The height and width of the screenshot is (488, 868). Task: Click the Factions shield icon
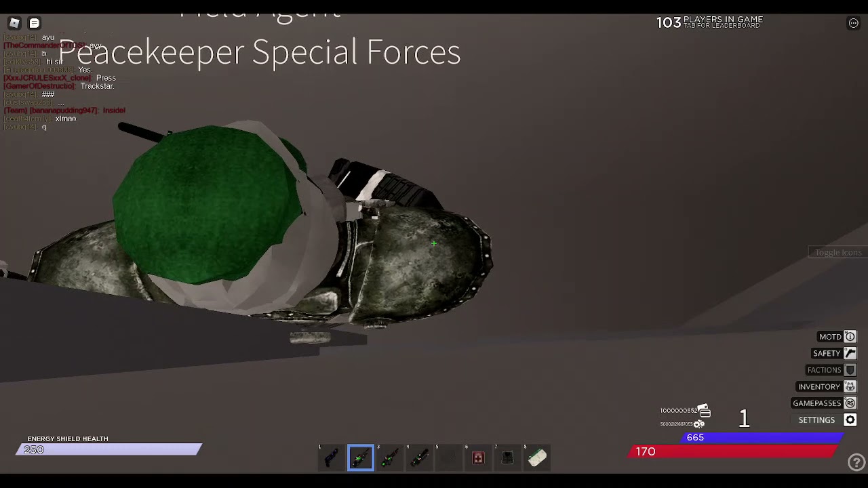850,370
